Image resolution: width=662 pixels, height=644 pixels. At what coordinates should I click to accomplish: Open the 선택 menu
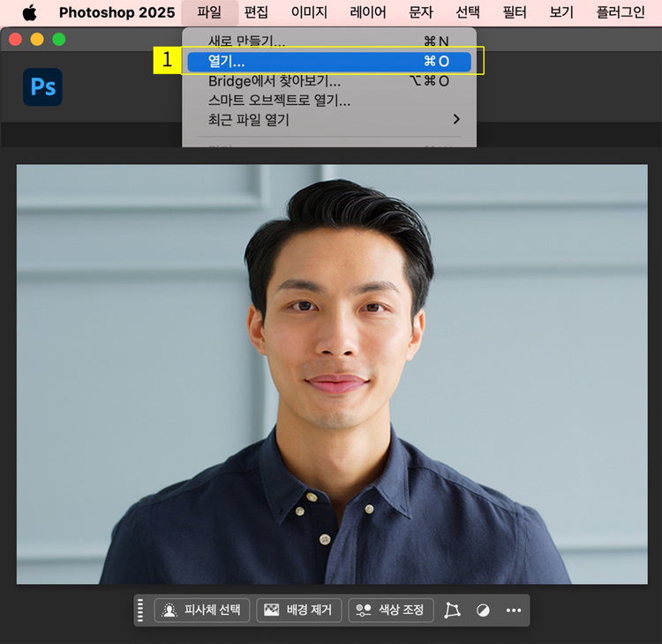pos(468,12)
